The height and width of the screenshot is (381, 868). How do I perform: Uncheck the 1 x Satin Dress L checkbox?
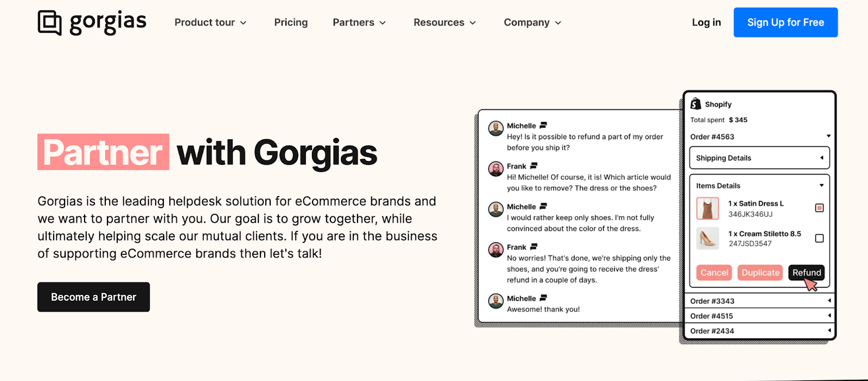819,208
